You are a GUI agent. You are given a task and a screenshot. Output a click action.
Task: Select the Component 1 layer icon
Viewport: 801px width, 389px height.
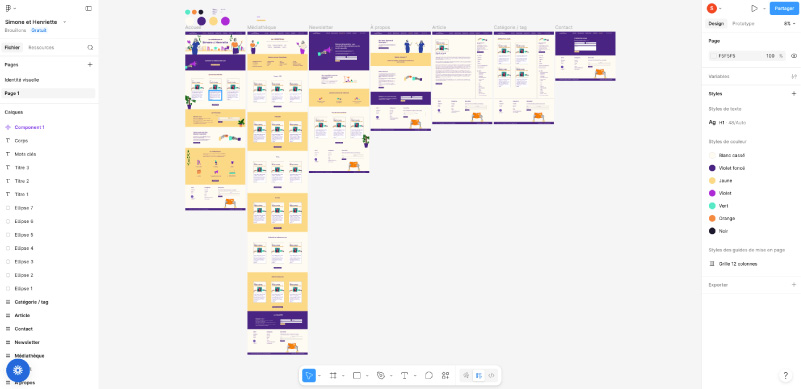click(x=8, y=127)
